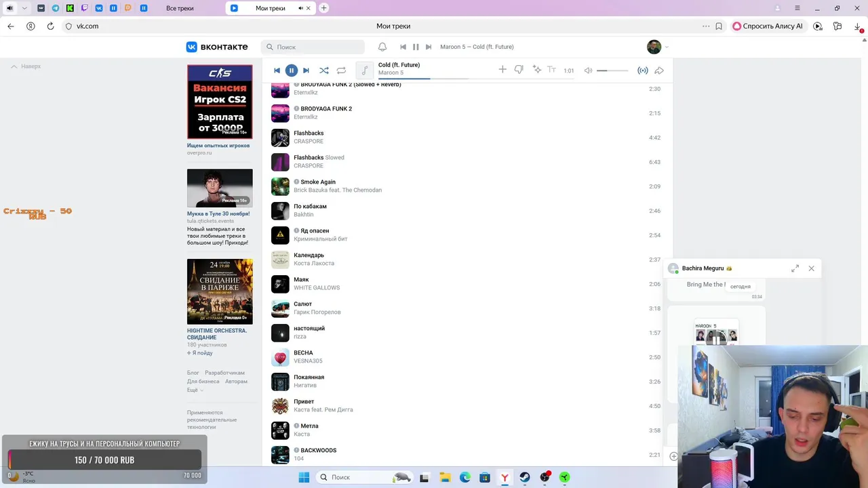Open artist Гарик Погорелов link
This screenshot has width=868, height=488.
[x=317, y=312]
